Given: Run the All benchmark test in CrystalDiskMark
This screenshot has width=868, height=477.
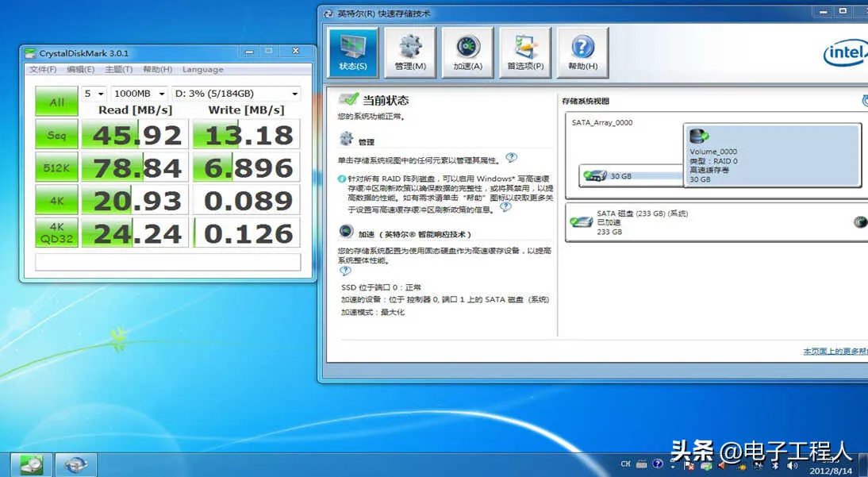Looking at the screenshot, I should [56, 102].
